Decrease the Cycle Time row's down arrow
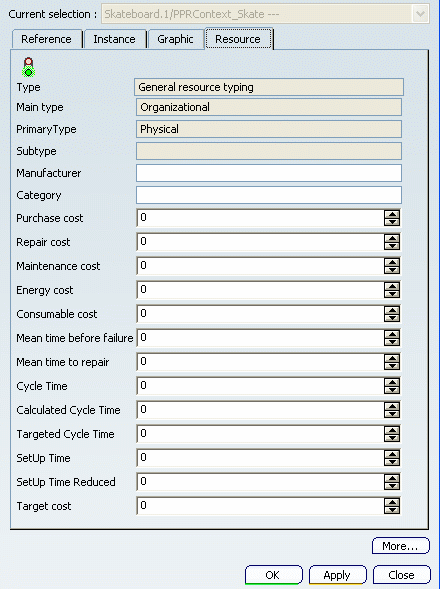Viewport: 440px width, 589px height. click(x=392, y=390)
